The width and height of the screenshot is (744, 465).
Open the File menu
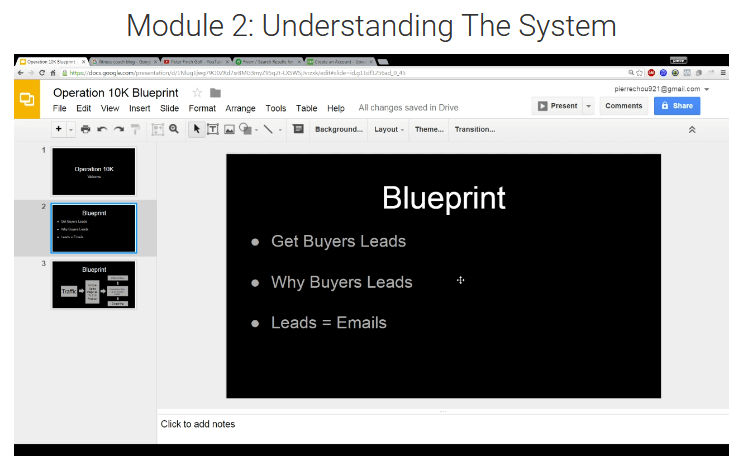[x=59, y=108]
